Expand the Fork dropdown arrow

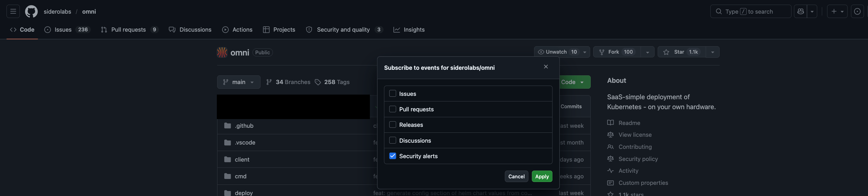647,52
